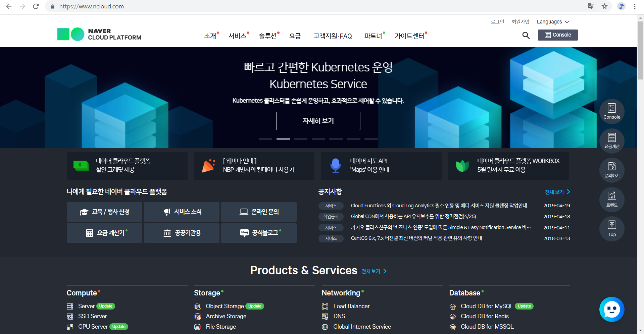Click 로그인 link

(x=497, y=22)
